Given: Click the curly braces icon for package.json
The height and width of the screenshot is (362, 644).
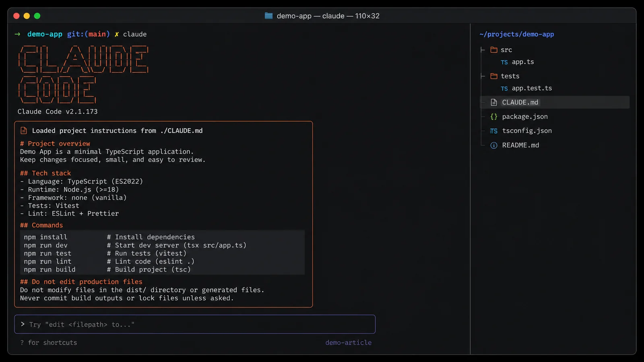Looking at the screenshot, I should (494, 117).
